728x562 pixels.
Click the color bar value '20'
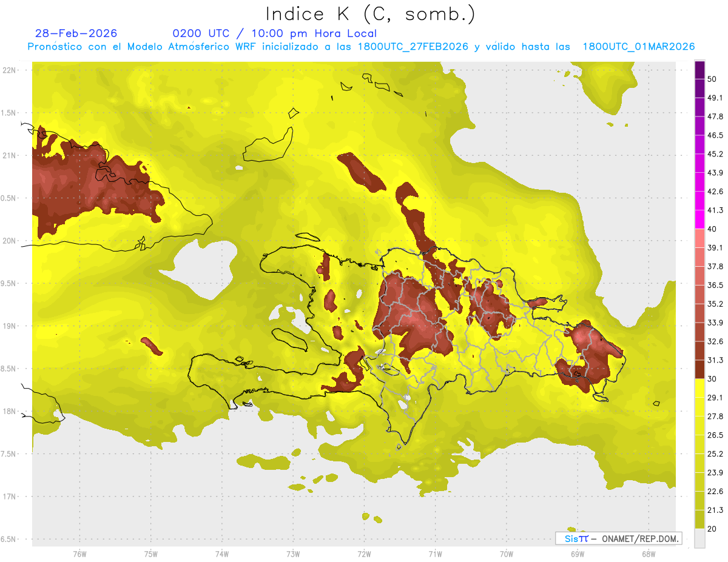pyautogui.click(x=713, y=529)
